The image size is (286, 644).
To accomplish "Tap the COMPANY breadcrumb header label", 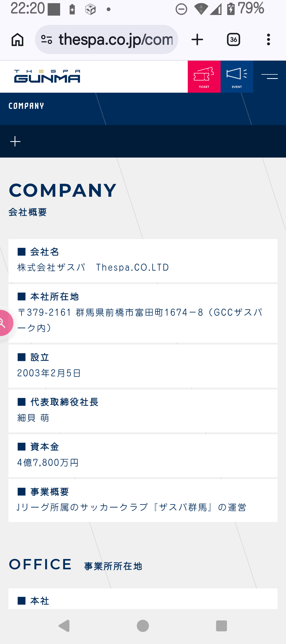I will (26, 106).
